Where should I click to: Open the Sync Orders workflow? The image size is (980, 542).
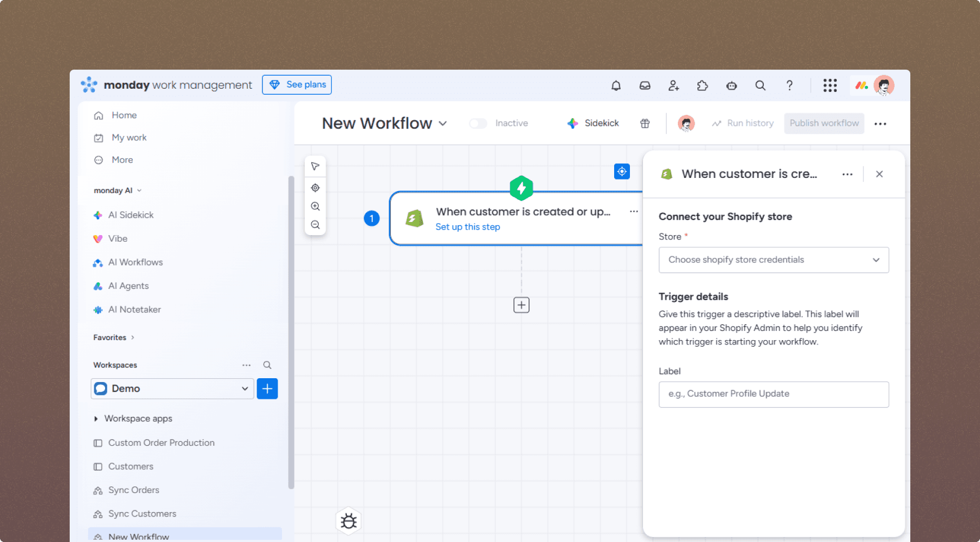click(x=134, y=490)
